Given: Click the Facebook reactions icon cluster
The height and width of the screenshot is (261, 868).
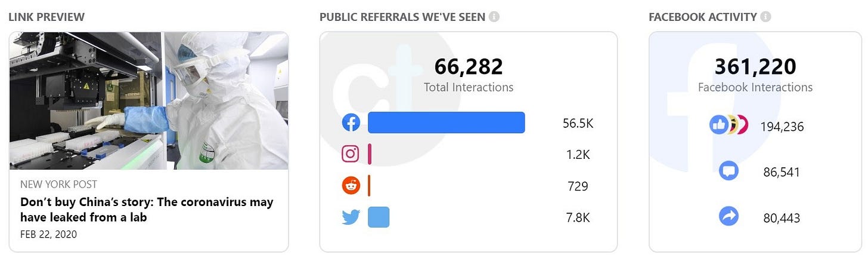Looking at the screenshot, I should (728, 125).
